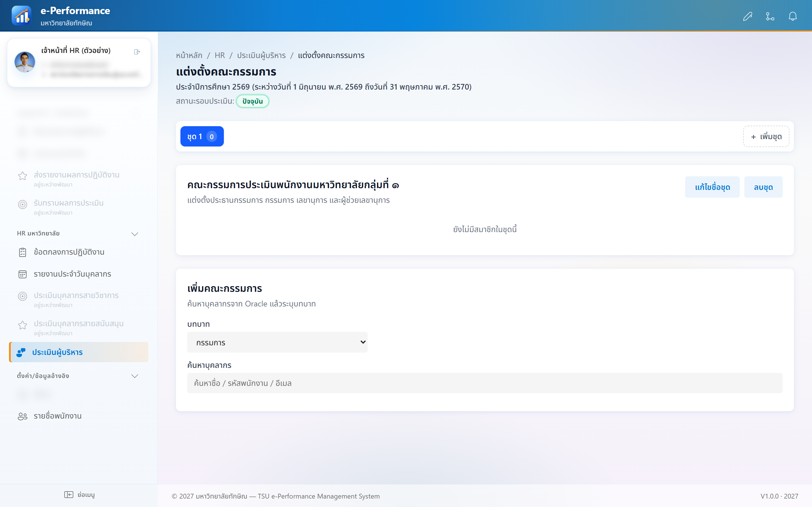Click the แก้ไขชื่อชุด button
This screenshot has width=812, height=507.
tap(712, 187)
